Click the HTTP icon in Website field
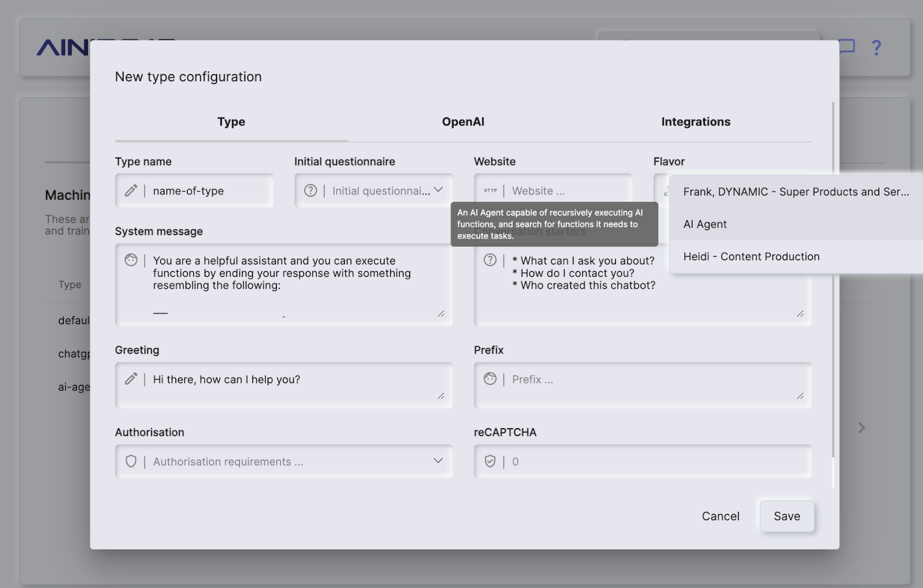Screen dimensions: 923x588 click(490, 191)
